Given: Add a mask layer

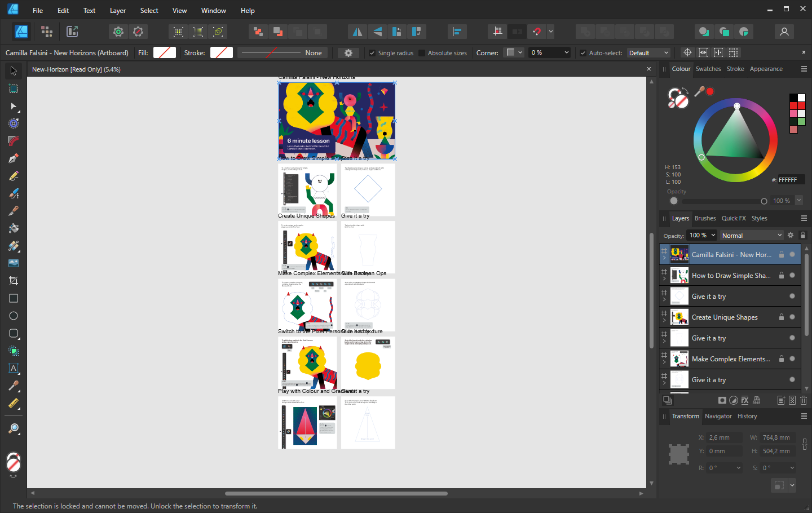Looking at the screenshot, I should click(722, 400).
